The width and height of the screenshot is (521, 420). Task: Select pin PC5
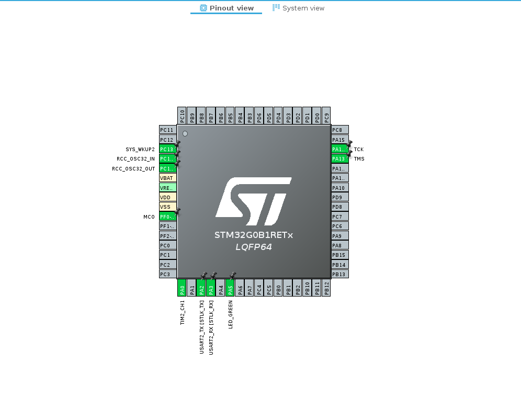268,288
